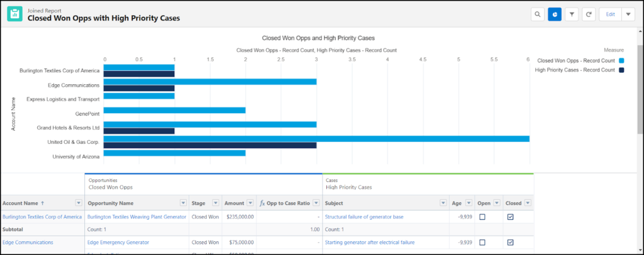Screen dimensions: 644x255
Task: Click High Priority Cases legend color swatch
Action: tap(621, 70)
